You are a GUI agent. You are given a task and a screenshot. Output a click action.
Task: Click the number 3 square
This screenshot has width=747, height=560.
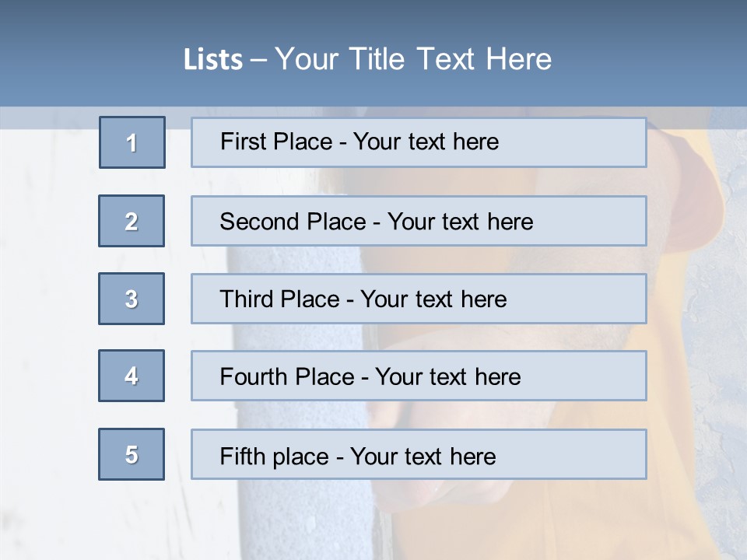tap(132, 299)
